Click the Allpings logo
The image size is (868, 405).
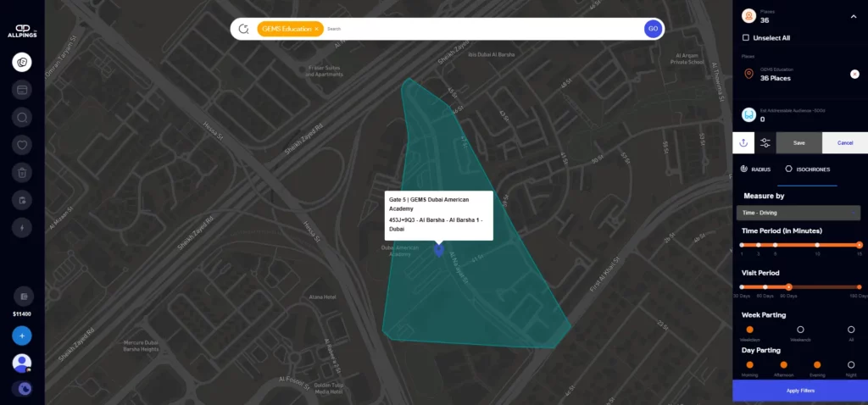pos(22,30)
